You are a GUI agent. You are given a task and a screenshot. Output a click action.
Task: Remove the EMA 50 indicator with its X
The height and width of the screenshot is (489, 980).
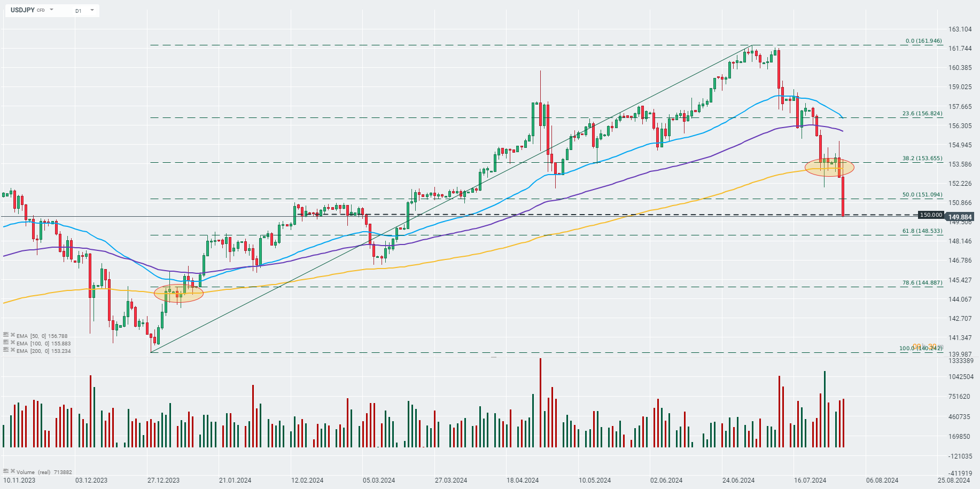(12, 335)
